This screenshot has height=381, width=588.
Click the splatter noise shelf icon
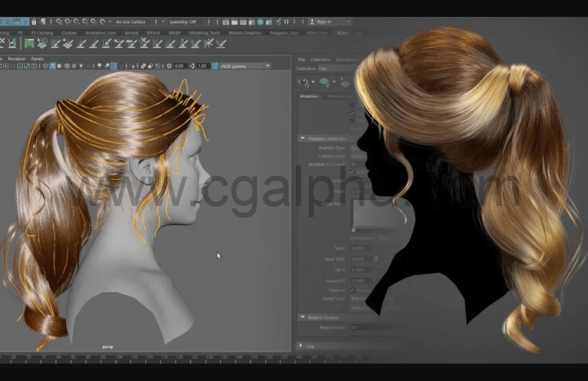coord(209,43)
